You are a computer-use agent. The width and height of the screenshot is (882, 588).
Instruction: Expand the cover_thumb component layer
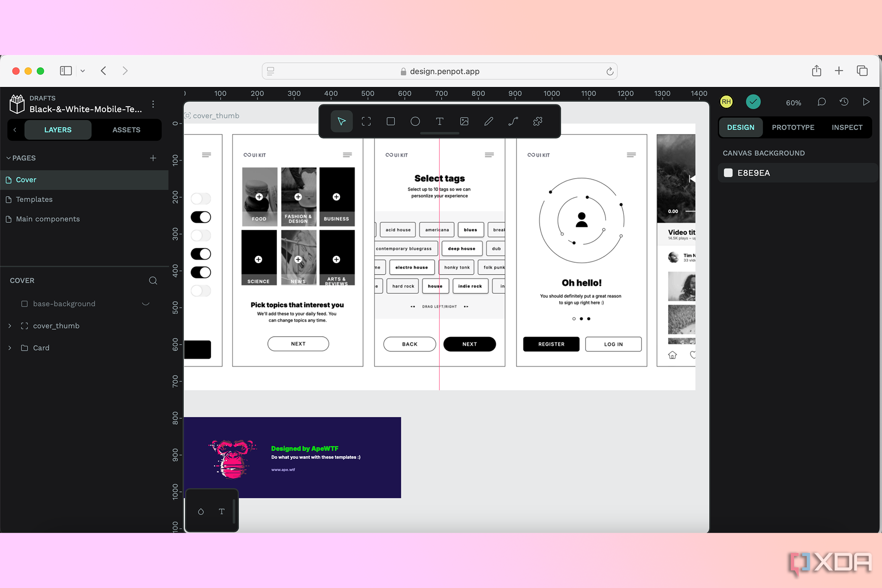(10, 325)
